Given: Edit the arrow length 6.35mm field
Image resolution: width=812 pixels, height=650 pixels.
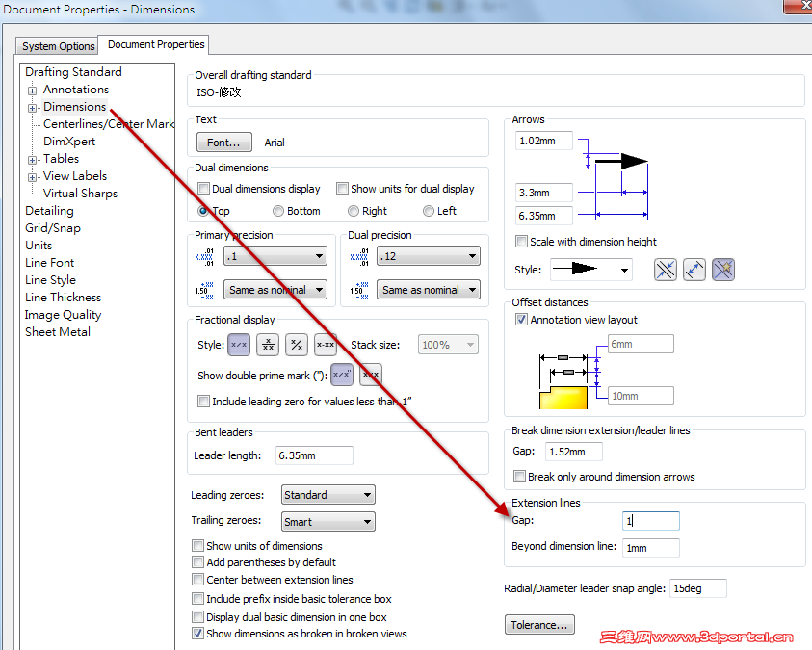Looking at the screenshot, I should [544, 216].
